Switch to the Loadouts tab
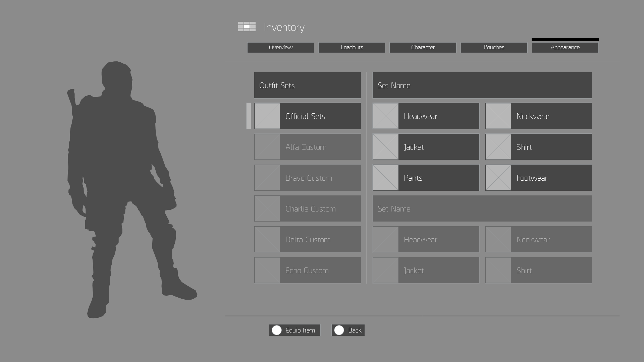 tap(352, 47)
